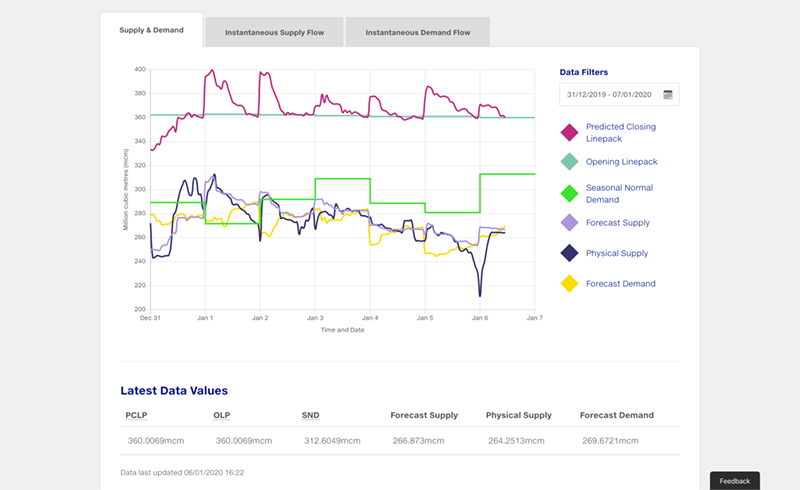Viewport: 800px width, 490px height.
Task: Click the Opening Linepack filter label
Action: point(621,162)
